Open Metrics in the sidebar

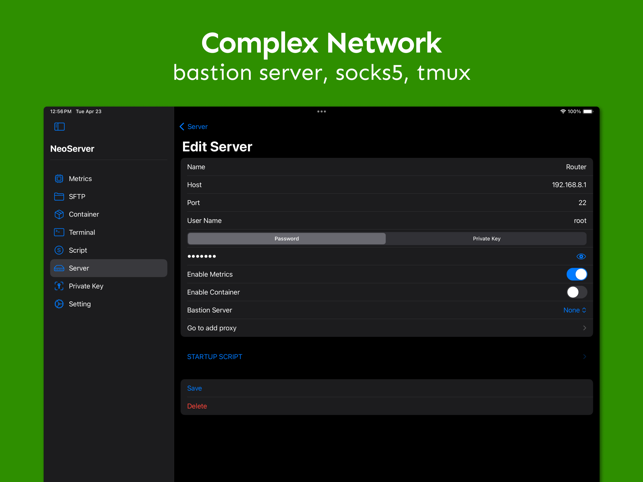click(x=80, y=179)
